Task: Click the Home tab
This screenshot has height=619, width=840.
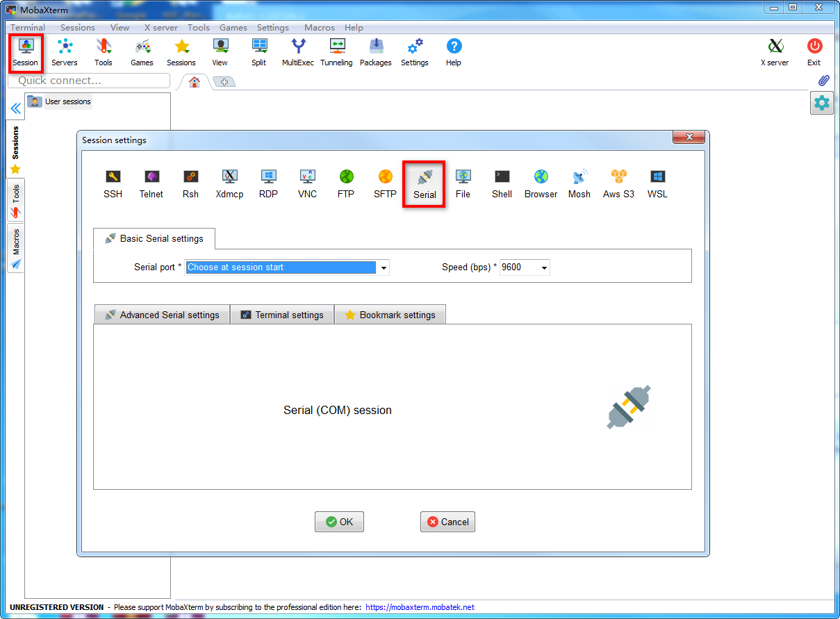Action: [195, 82]
